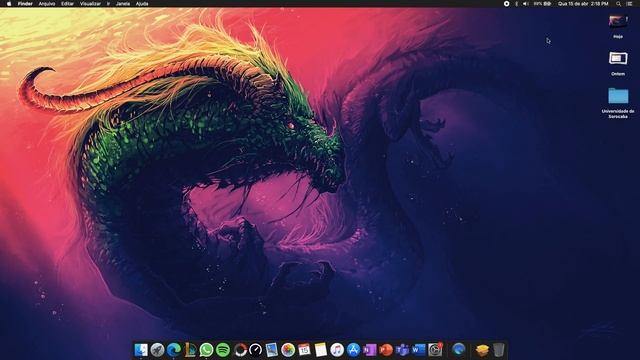Viewport: 640px width, 360px height.
Task: Open Spotlight search magnifier
Action: coord(619,4)
